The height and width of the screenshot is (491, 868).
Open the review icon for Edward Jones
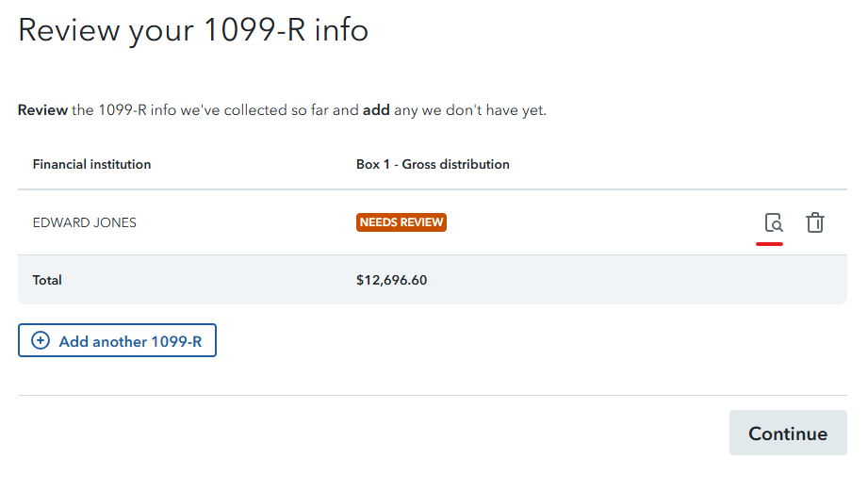pos(773,223)
